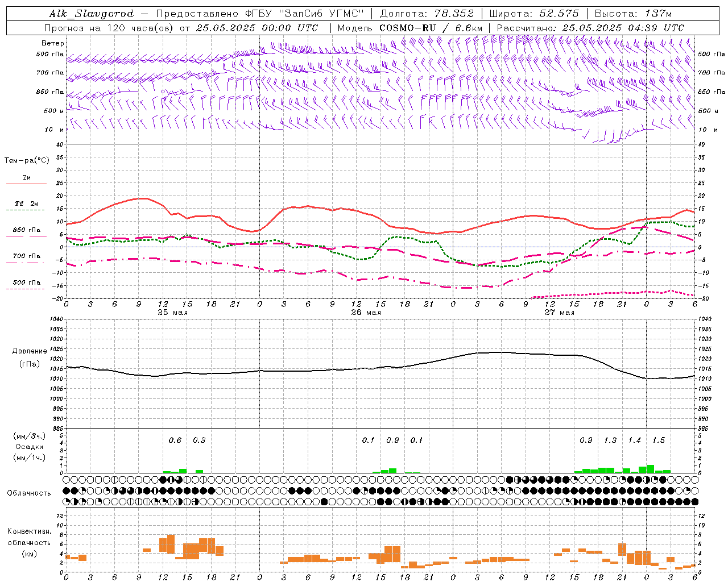Click the elevation text Высота: 137м
This screenshot has height=582, width=728.
pos(633,14)
